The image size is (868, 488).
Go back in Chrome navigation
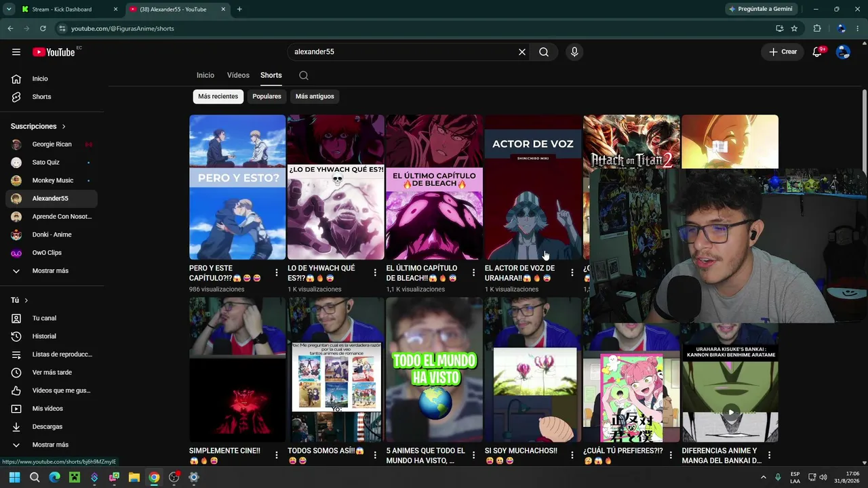10,28
